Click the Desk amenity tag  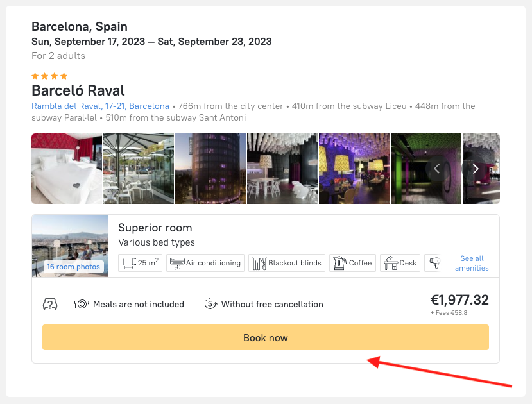pos(400,263)
